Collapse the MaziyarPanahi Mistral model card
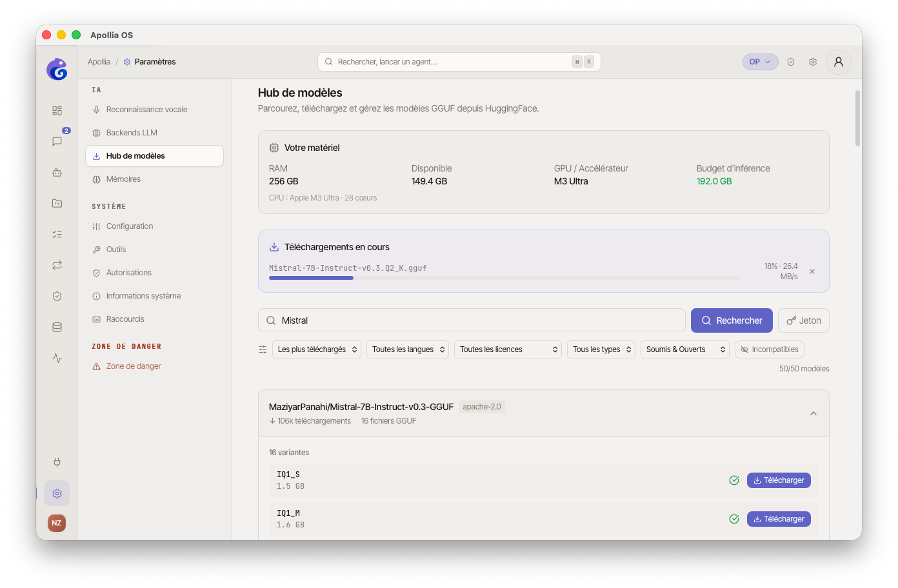 click(813, 413)
